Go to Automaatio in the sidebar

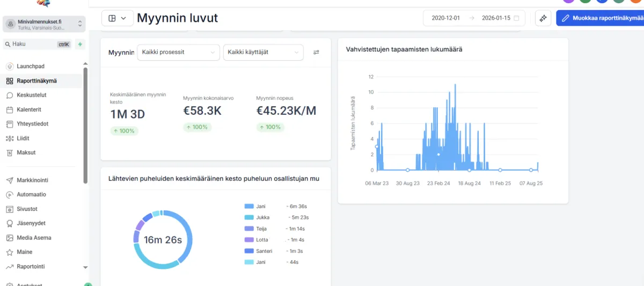[x=32, y=195]
